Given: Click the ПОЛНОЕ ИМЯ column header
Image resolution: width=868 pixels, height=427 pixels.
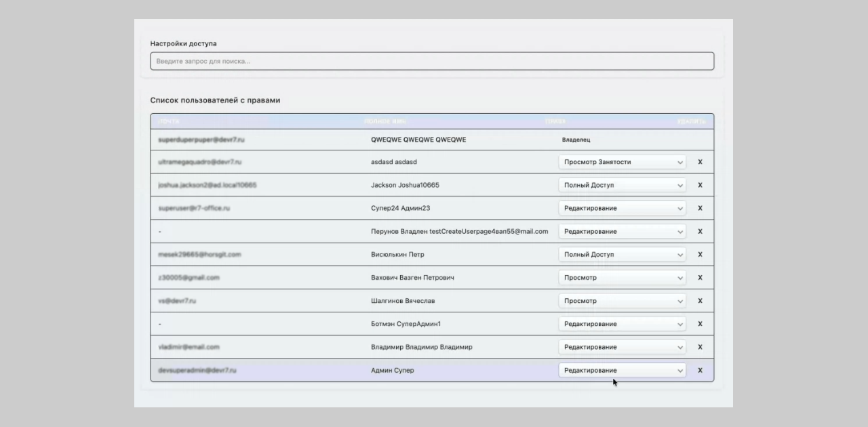Looking at the screenshot, I should tap(385, 121).
